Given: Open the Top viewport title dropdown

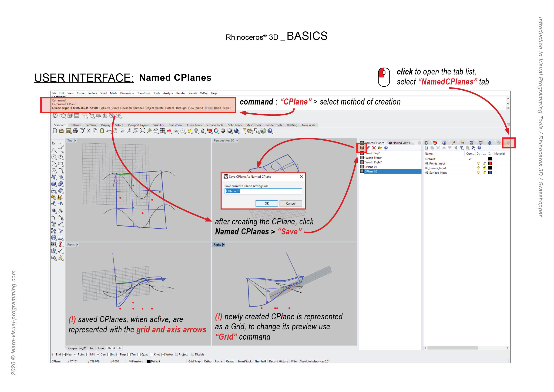Looking at the screenshot, I should (x=76, y=141).
